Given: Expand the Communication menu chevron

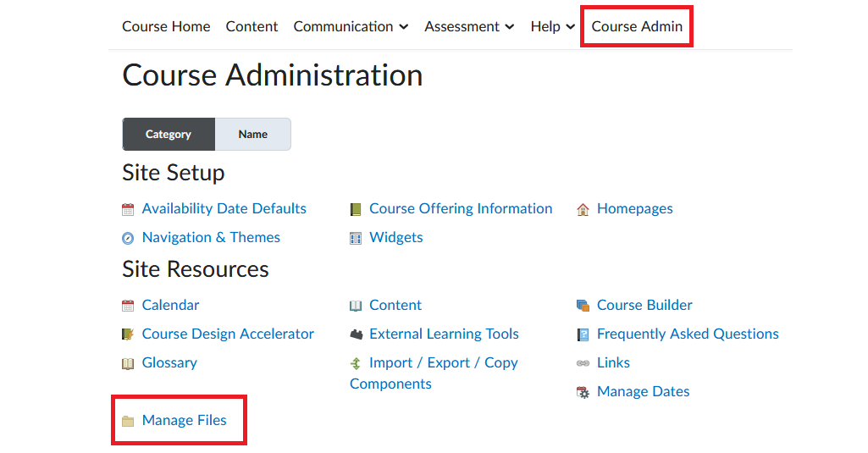Looking at the screenshot, I should click(404, 26).
